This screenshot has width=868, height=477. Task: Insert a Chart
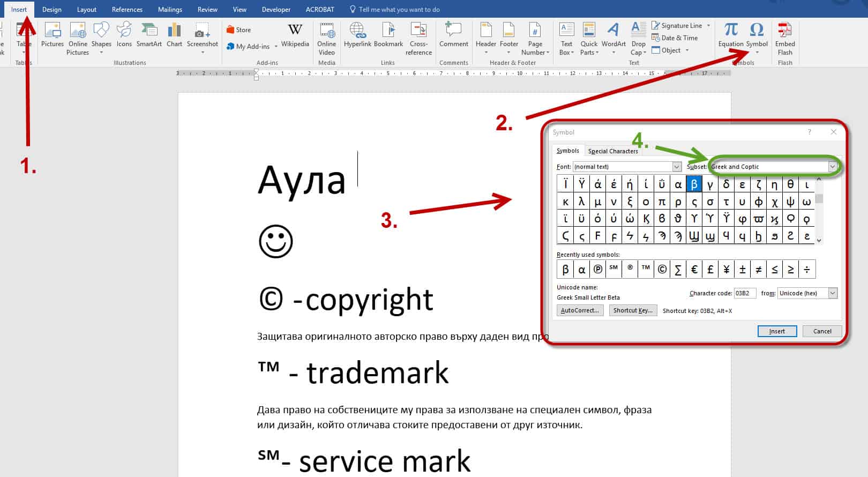[x=174, y=35]
